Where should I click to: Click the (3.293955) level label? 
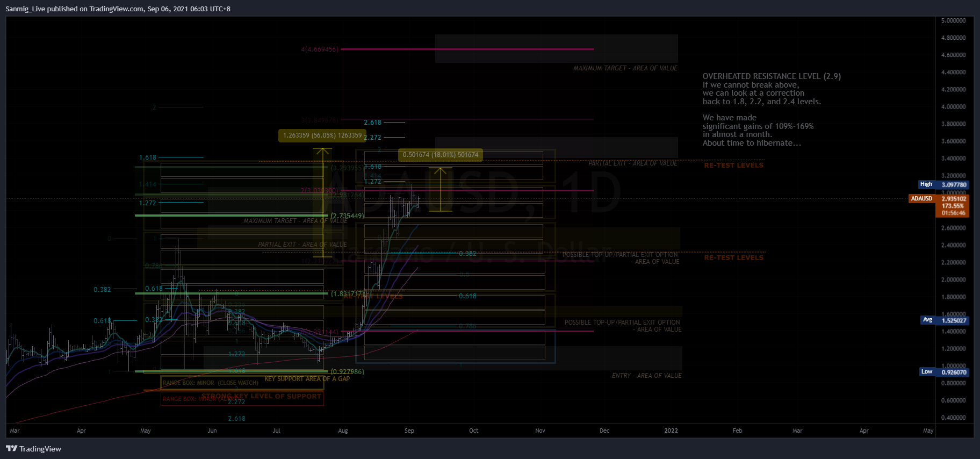coord(347,168)
